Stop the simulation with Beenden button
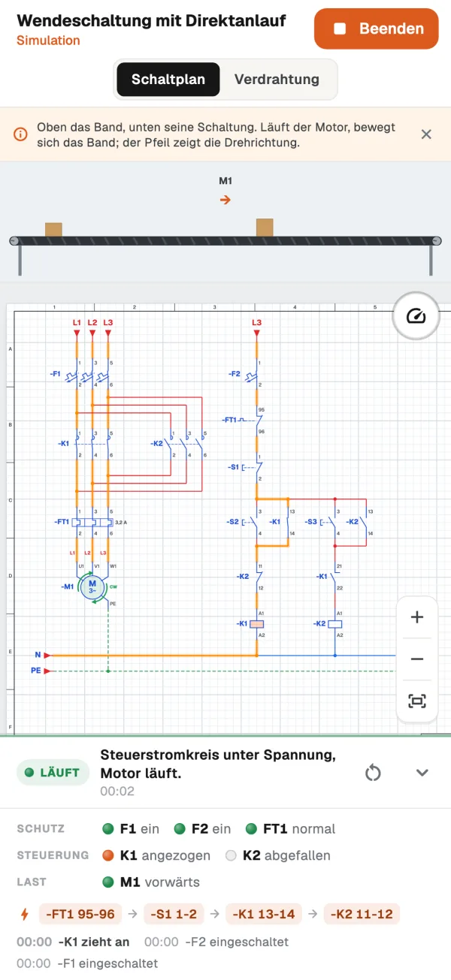The width and height of the screenshot is (451, 980). (x=376, y=29)
